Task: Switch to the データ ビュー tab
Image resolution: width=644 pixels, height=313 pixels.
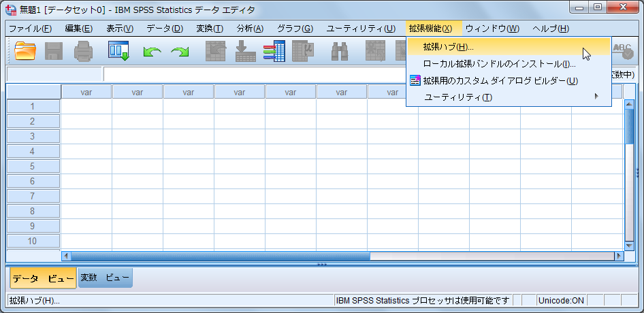Action: tap(43, 278)
